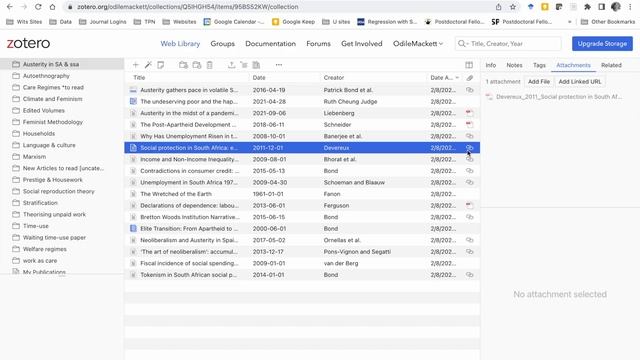Open the Devereux_2011 attachment link
Image resolution: width=640 pixels, height=360 pixels.
(559, 97)
